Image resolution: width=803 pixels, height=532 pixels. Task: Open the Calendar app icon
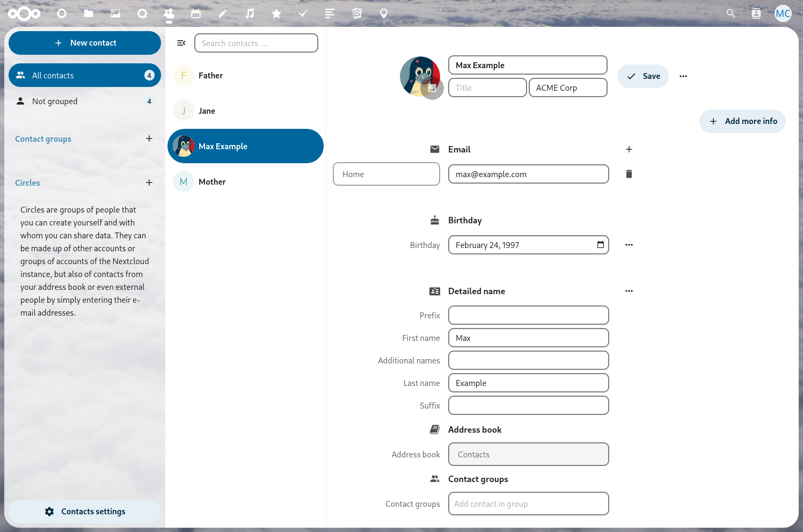click(196, 13)
